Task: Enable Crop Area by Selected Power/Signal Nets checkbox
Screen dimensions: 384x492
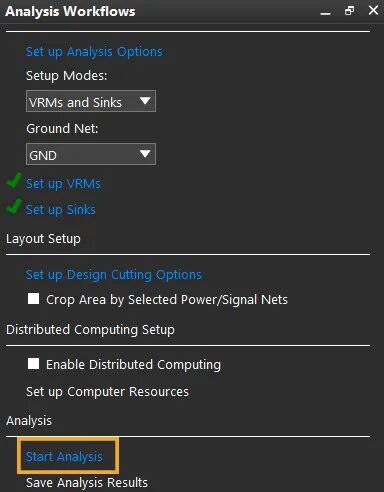Action: pos(33,298)
